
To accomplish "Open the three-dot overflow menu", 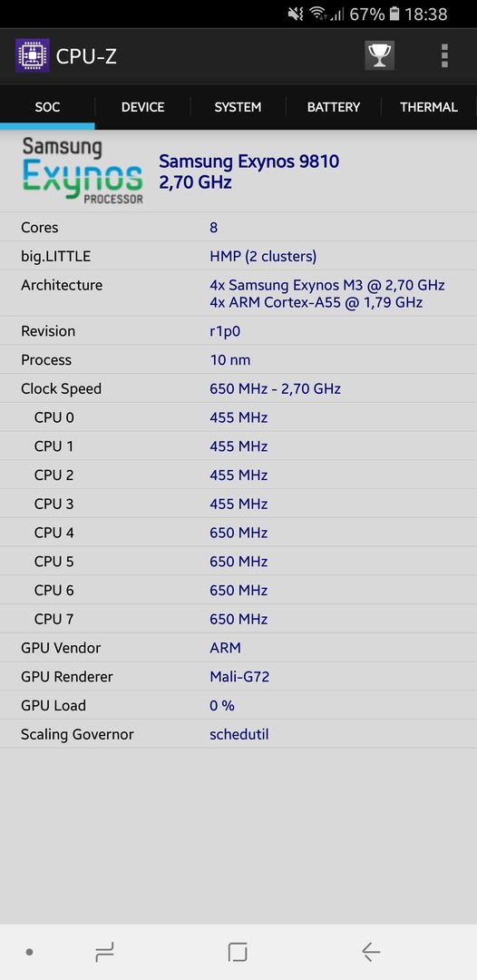I will [444, 55].
